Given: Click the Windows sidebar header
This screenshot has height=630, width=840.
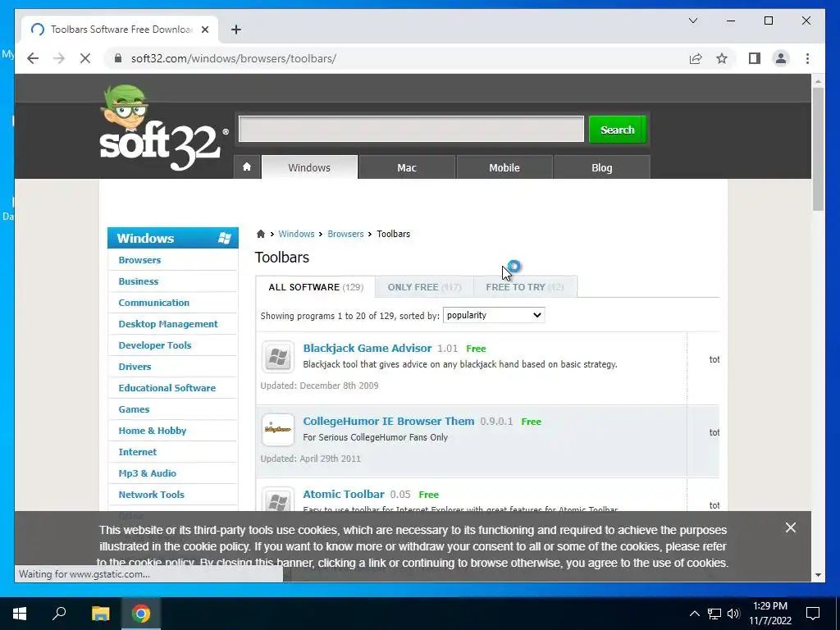Looking at the screenshot, I should (173, 238).
